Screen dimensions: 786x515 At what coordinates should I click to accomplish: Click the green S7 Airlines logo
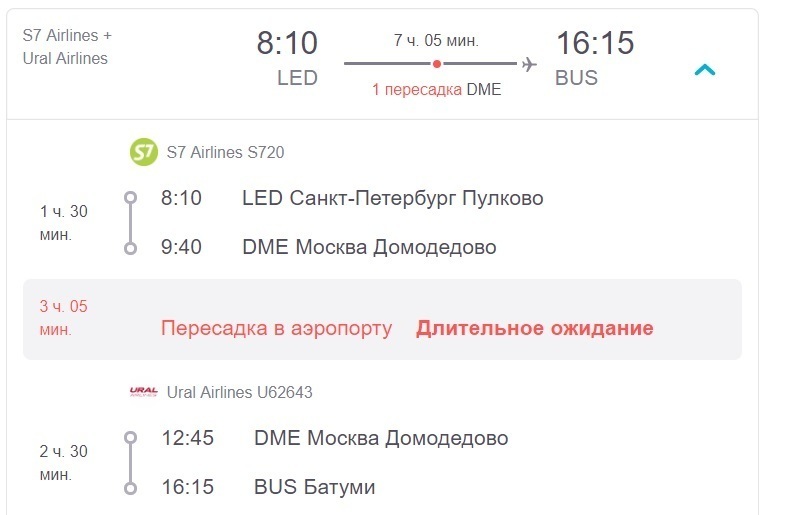[x=144, y=151]
